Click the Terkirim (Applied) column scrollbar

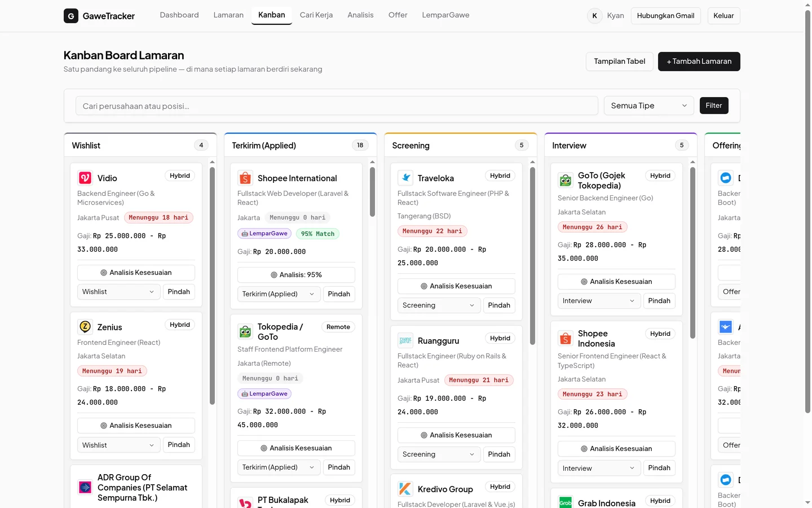pos(372,192)
